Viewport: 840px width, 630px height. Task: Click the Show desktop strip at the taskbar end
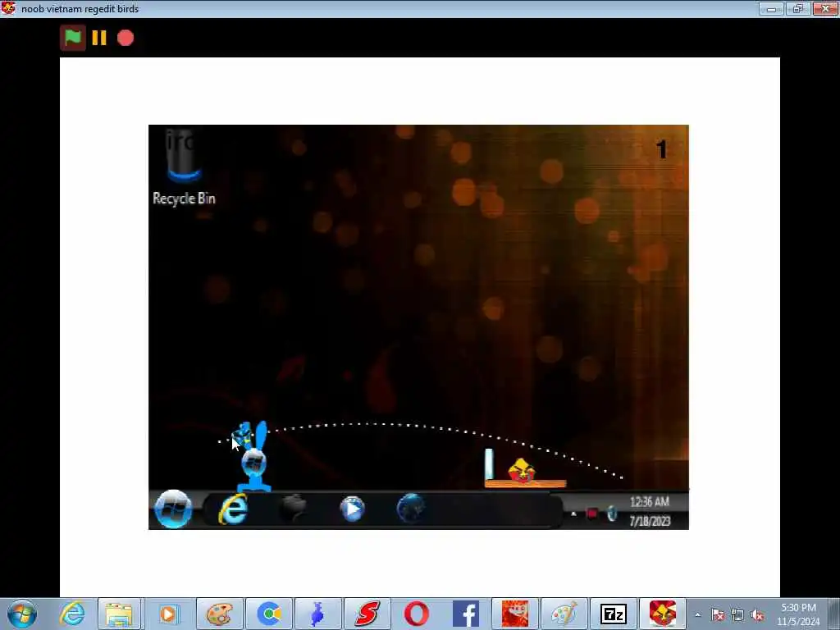(834, 614)
